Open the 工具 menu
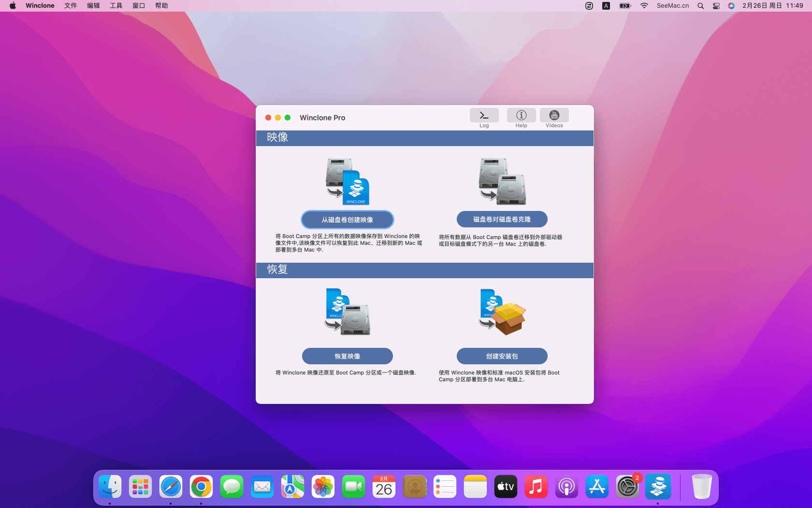812x508 pixels. coord(116,6)
